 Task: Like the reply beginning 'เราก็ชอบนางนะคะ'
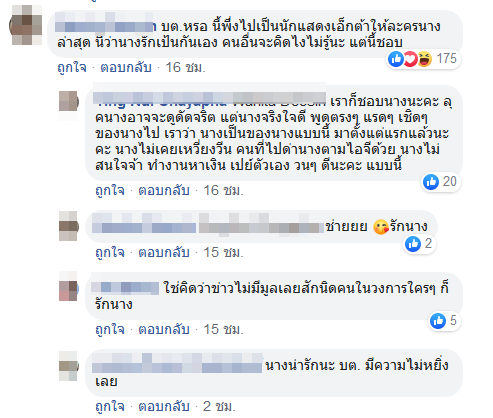pyautogui.click(x=110, y=190)
